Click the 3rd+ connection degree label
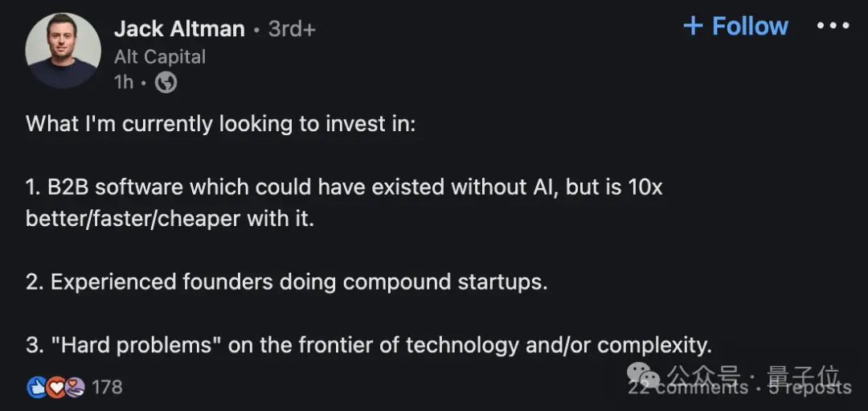The width and height of the screenshot is (868, 411). pos(292,29)
